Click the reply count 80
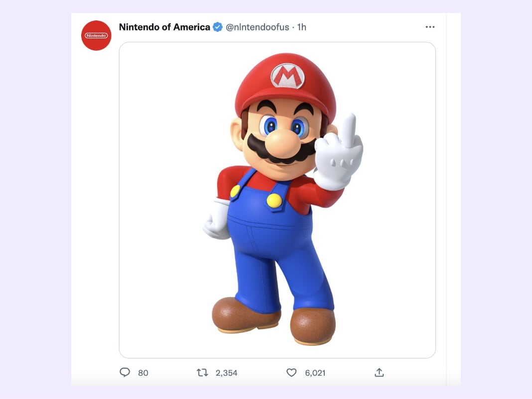532x399 pixels. (143, 373)
